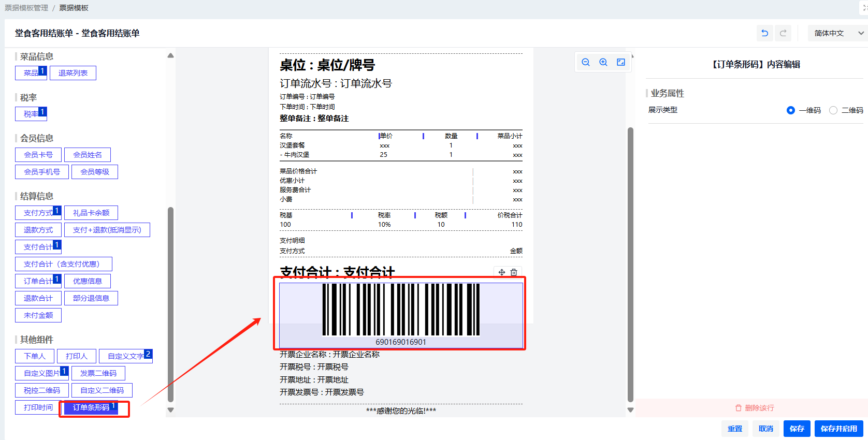
Task: Select the 开票地址 line in preview
Action: point(314,380)
